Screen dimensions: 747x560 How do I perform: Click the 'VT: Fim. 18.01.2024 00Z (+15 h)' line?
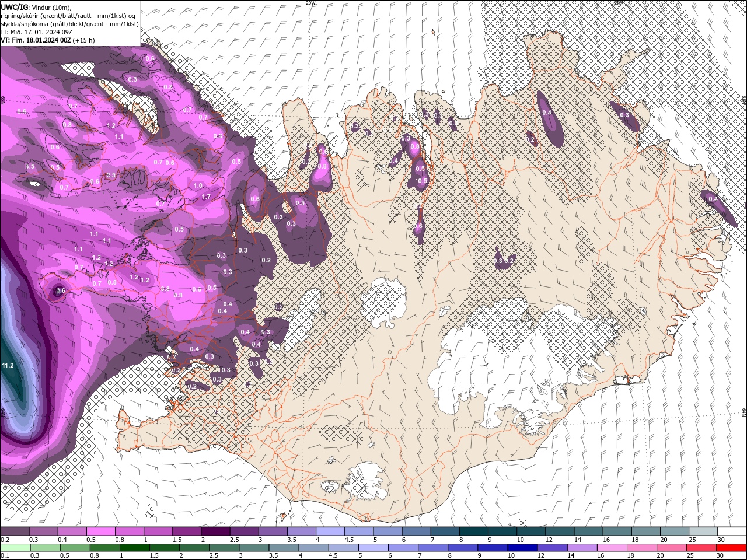click(x=48, y=40)
